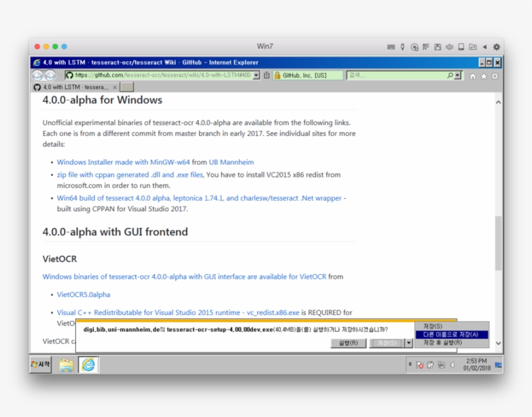Click the github.com URL address field
The height and width of the screenshot is (417, 532).
click(163, 75)
